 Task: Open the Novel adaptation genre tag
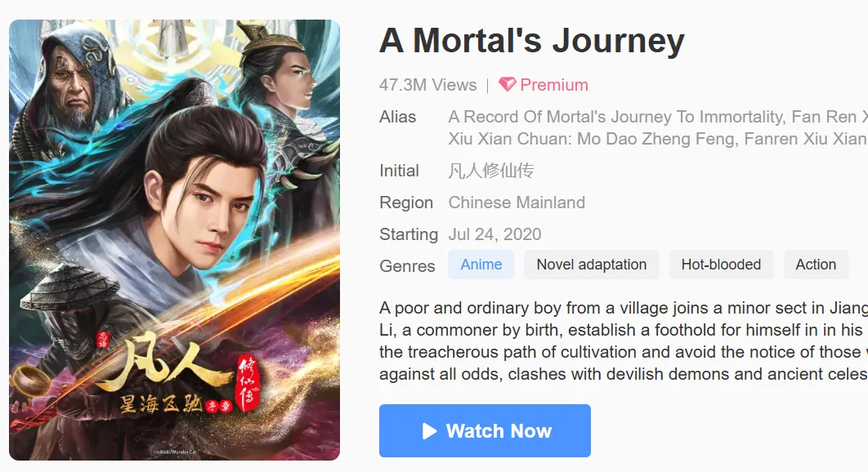coord(592,265)
